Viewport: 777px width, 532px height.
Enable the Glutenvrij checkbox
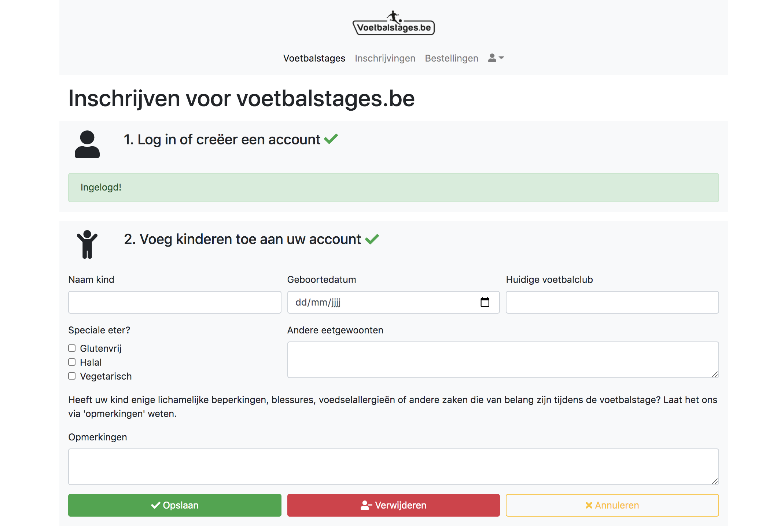point(72,348)
